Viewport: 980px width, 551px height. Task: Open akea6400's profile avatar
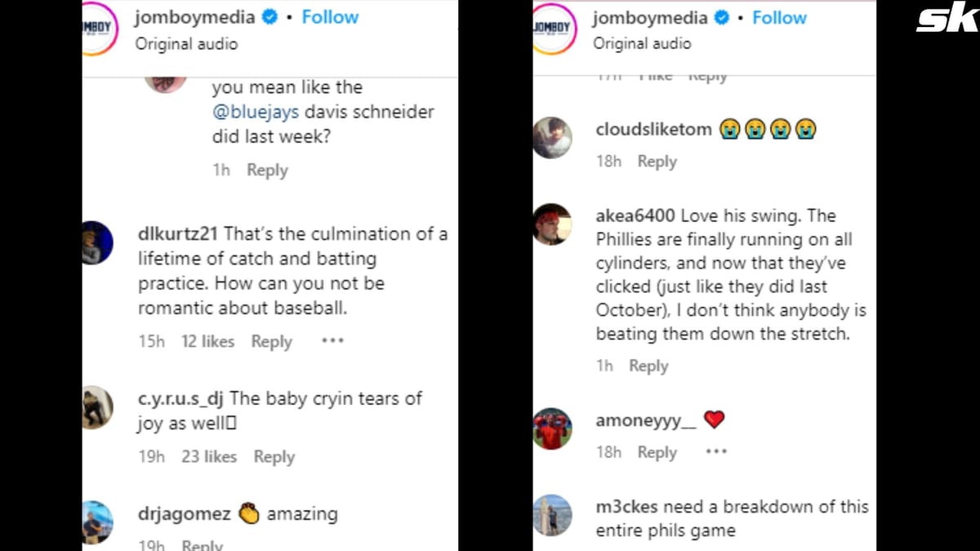[553, 224]
